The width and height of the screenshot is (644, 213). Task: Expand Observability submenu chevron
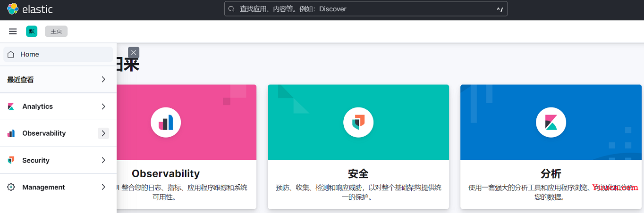click(x=103, y=133)
